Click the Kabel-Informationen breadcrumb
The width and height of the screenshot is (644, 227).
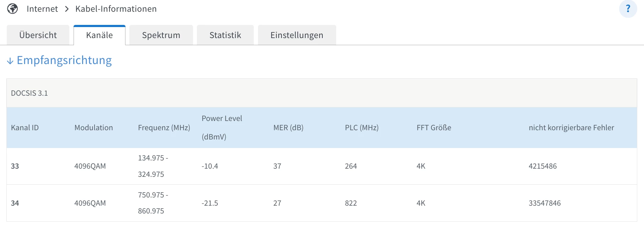(x=116, y=9)
